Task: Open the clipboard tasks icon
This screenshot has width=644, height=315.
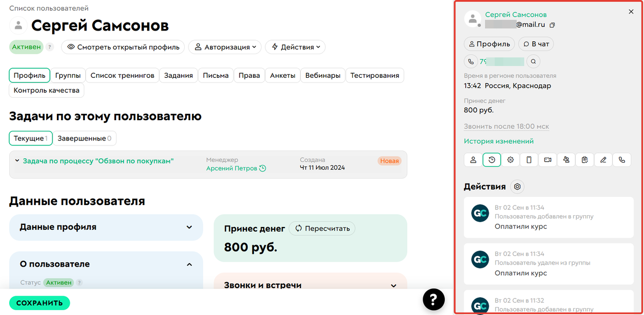Action: pos(584,159)
